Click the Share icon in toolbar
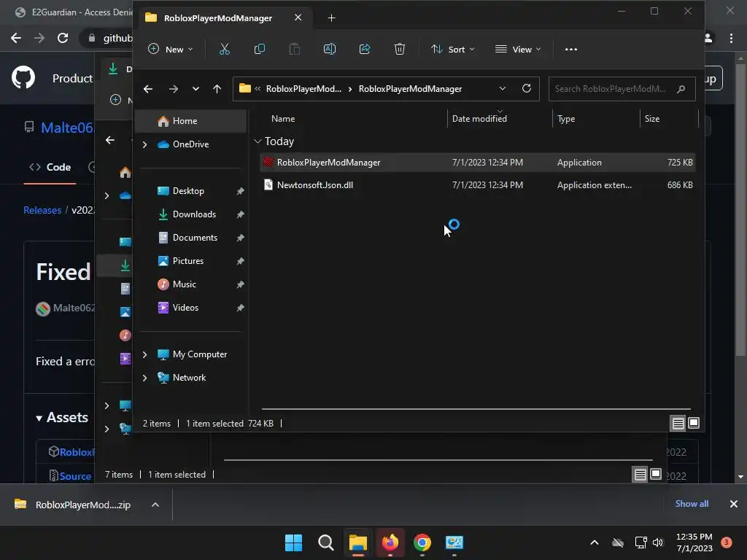The width and height of the screenshot is (747, 560). point(365,49)
